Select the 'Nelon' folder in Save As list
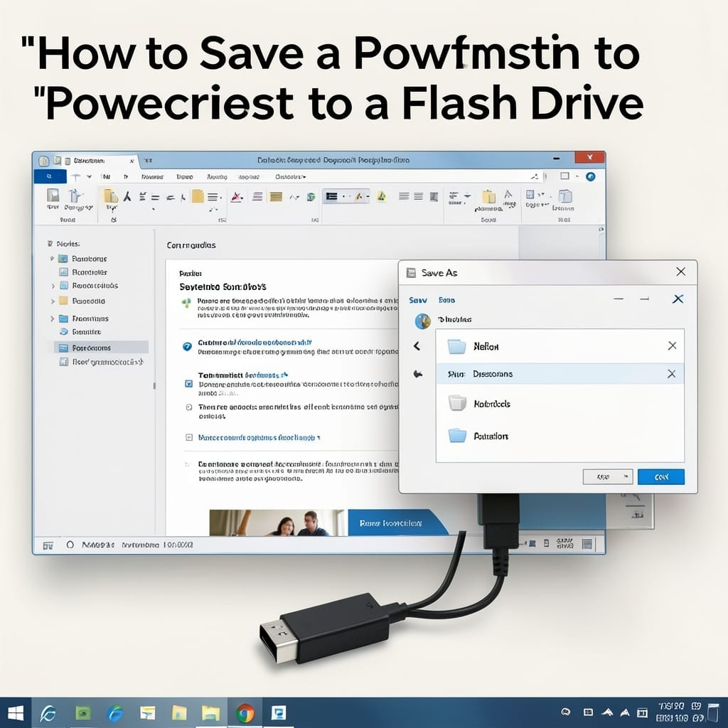Screen dimensions: 728x728 560,346
